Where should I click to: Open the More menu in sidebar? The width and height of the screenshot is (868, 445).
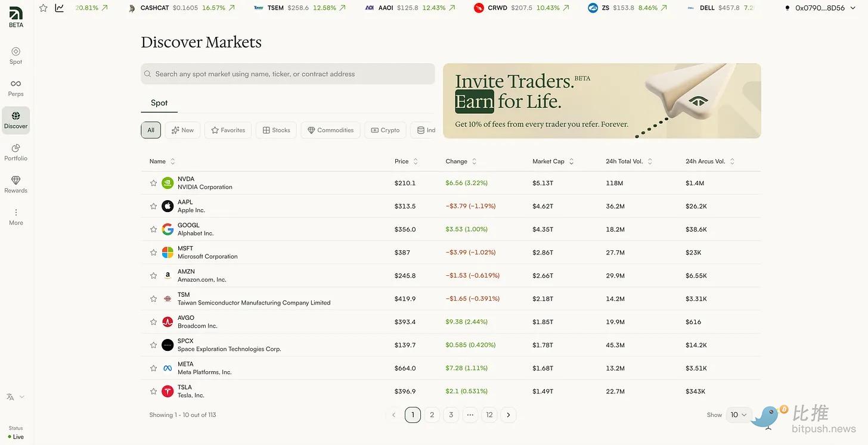(16, 216)
